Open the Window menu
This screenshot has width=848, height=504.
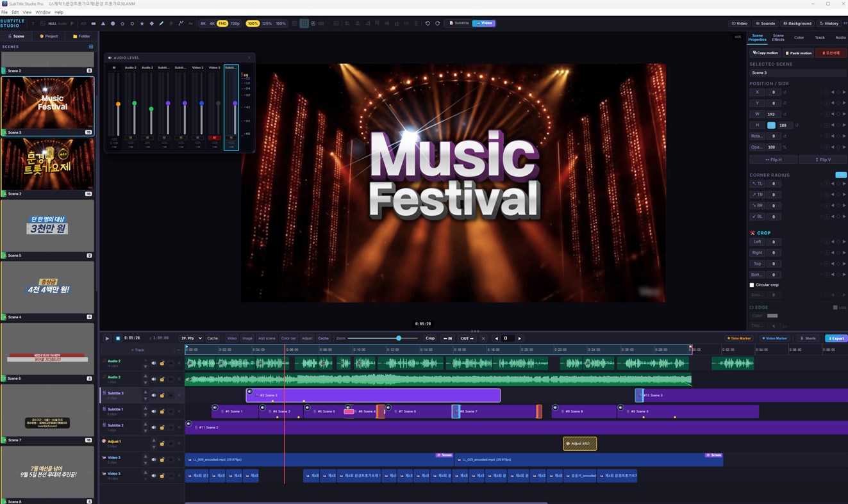tap(43, 12)
